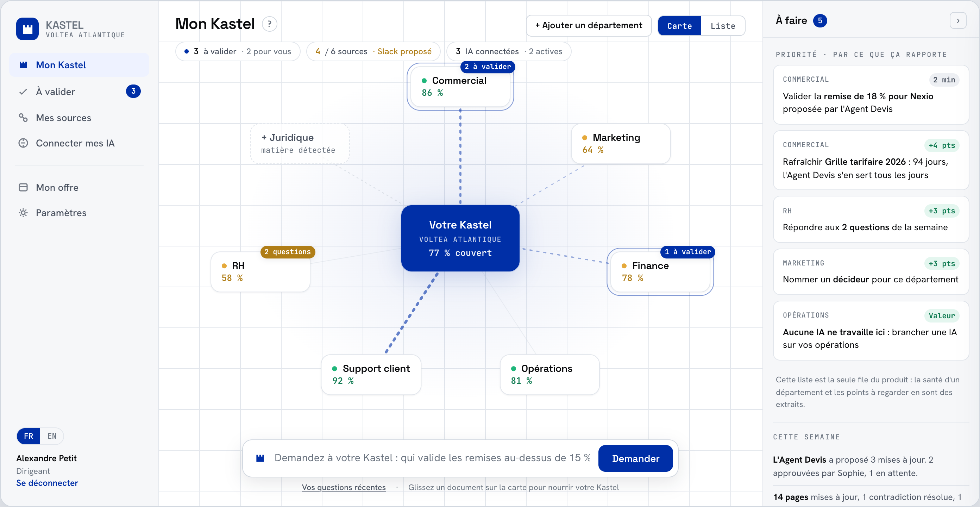Image resolution: width=980 pixels, height=507 pixels.
Task: Click the 2 questions badge on RH
Action: [x=288, y=252]
